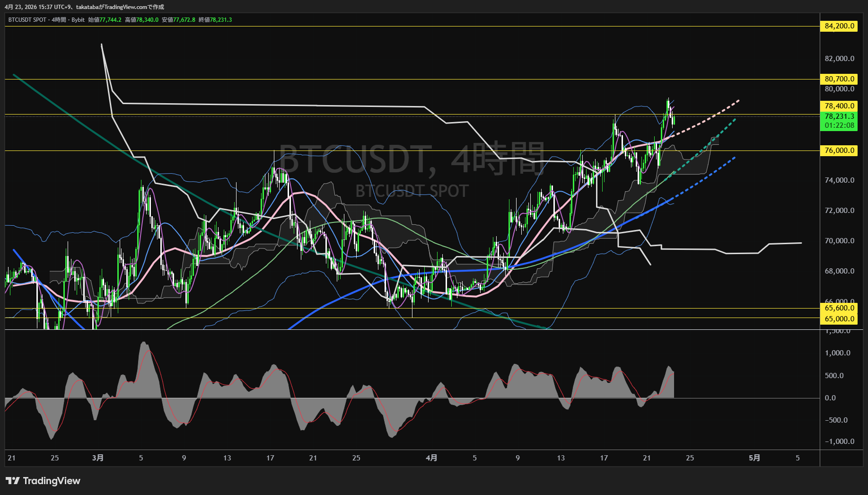Click the −1,000.0 label on the oscillator scale
The width and height of the screenshot is (868, 495).
pos(839,442)
